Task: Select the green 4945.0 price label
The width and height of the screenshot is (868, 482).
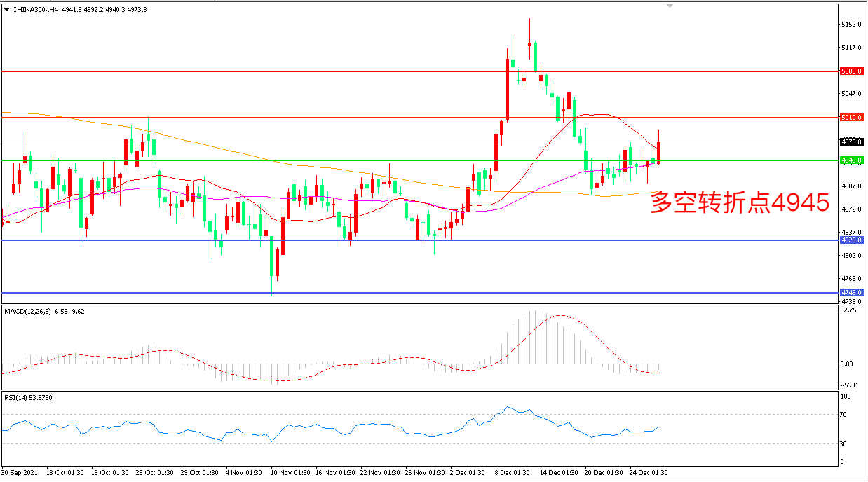Action: click(x=850, y=160)
